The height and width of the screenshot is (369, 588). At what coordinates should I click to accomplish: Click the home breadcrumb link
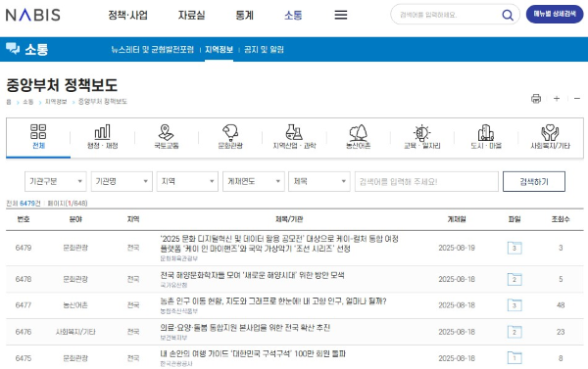tap(9, 102)
